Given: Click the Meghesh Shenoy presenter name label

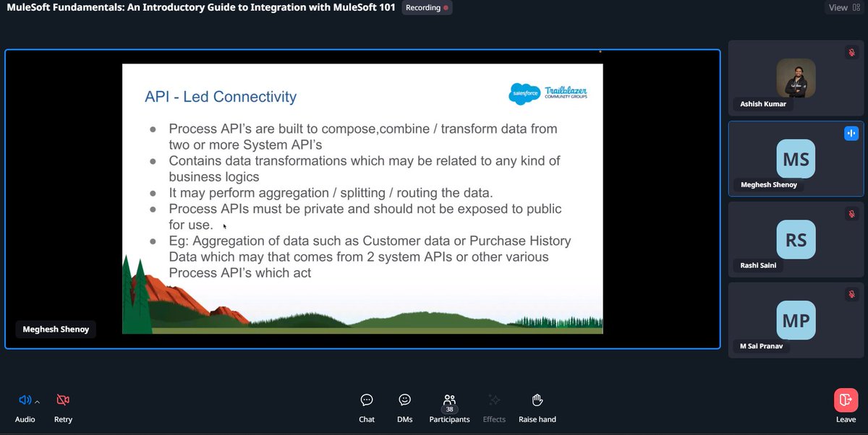Looking at the screenshot, I should click(x=55, y=330).
